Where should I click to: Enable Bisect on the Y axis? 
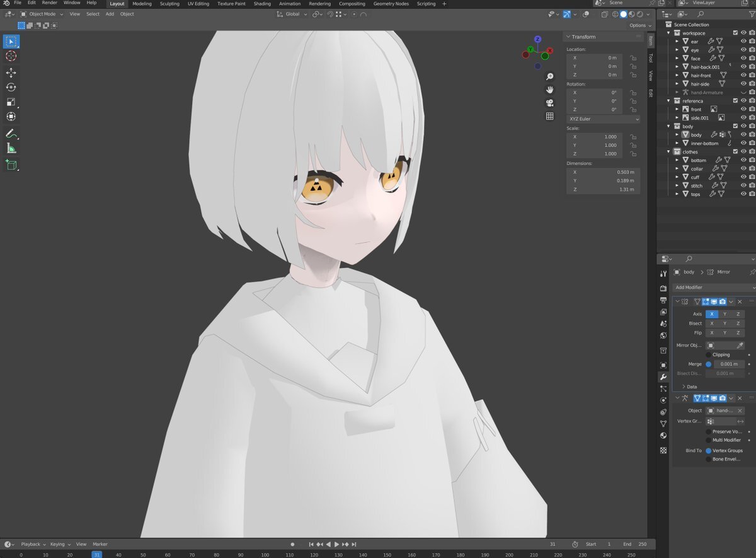point(724,323)
